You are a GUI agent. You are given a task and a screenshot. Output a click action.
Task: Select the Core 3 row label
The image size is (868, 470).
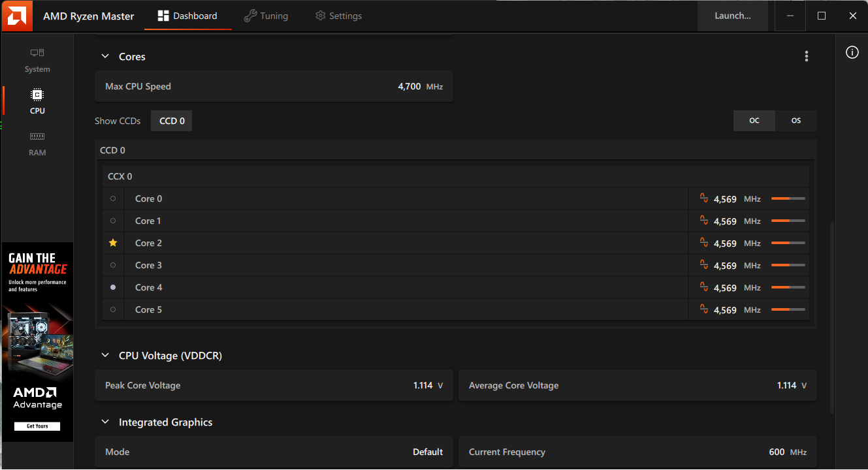(149, 265)
